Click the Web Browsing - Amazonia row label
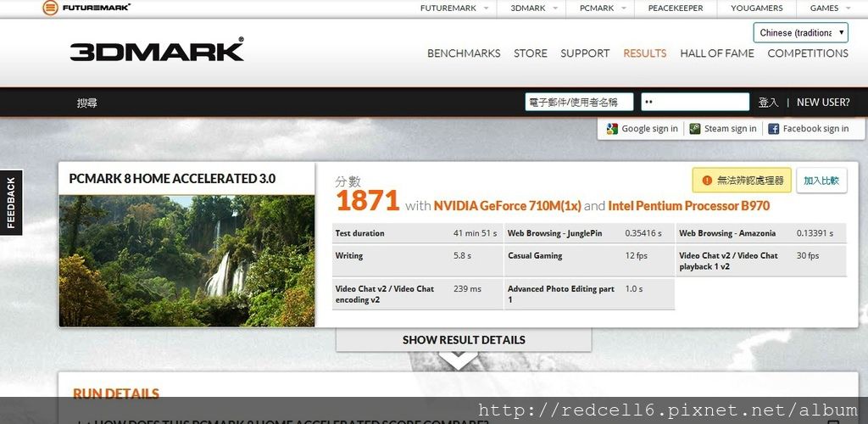The image size is (868, 424). (x=727, y=233)
